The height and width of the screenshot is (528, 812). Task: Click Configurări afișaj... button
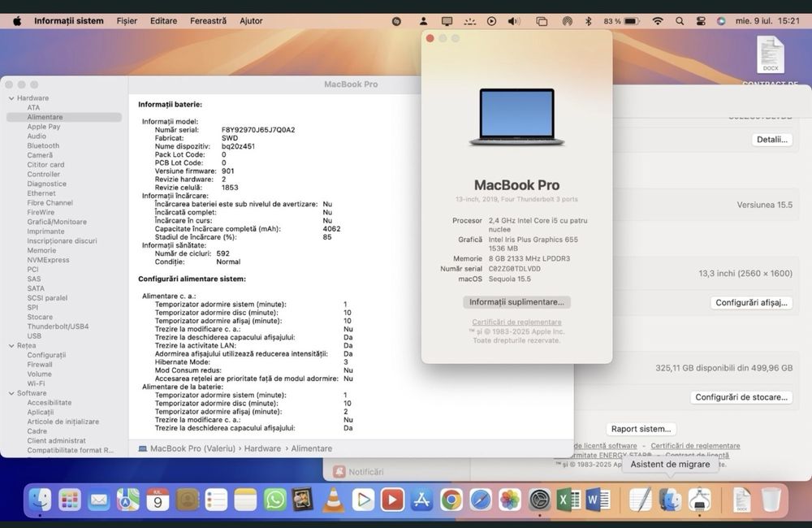pos(751,303)
